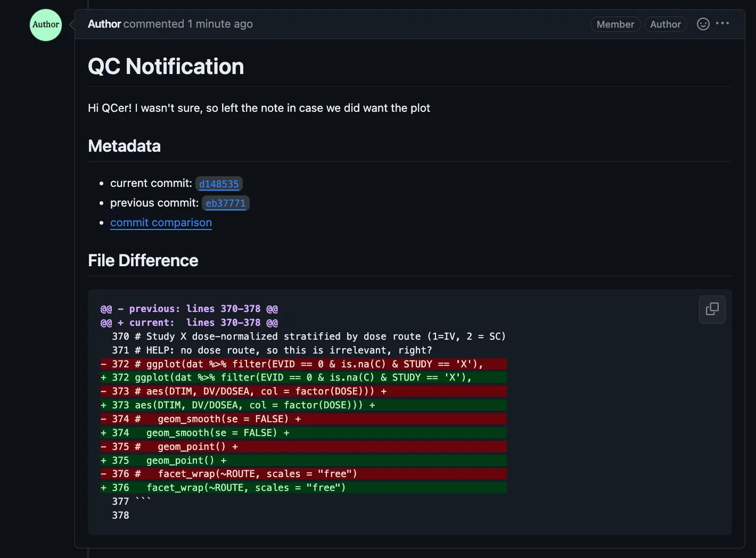756x558 pixels.
Task: Click the QC Notification heading
Action: coord(166,67)
